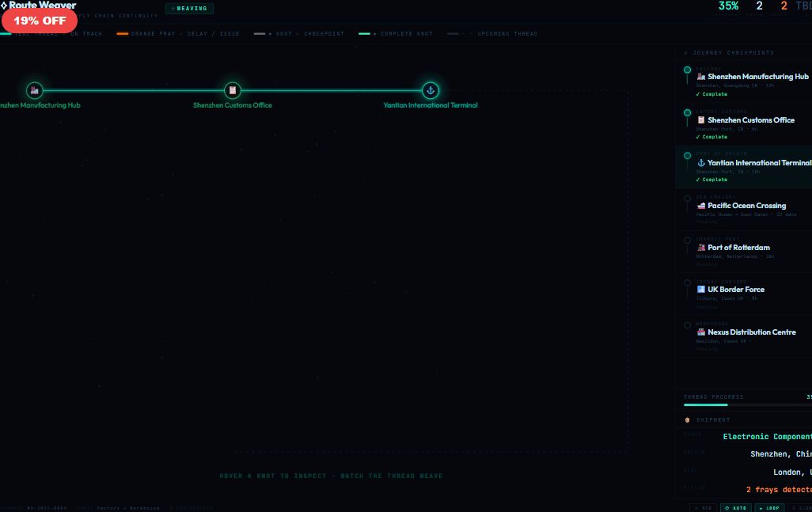The image size is (812, 512).
Task: Select Shenzhen Customs Office checkpoint entry
Action: [x=752, y=124]
